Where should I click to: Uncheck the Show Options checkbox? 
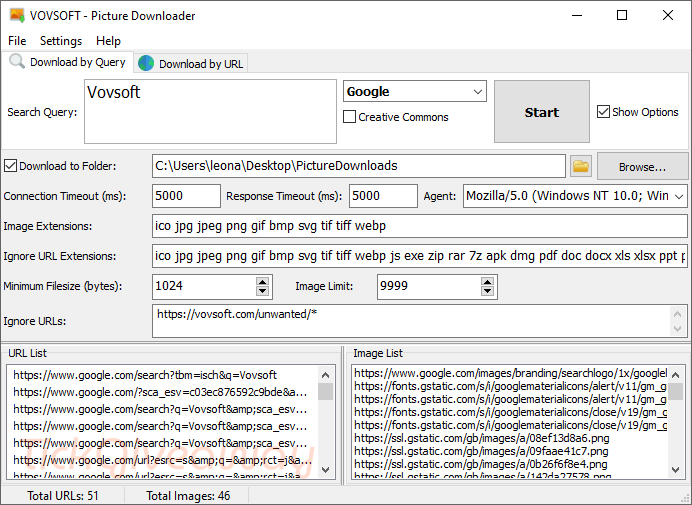tap(603, 112)
